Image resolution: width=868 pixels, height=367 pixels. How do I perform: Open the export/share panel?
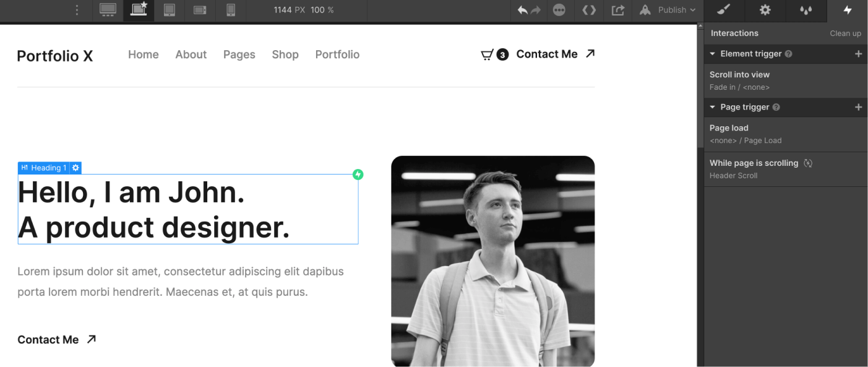click(x=617, y=10)
